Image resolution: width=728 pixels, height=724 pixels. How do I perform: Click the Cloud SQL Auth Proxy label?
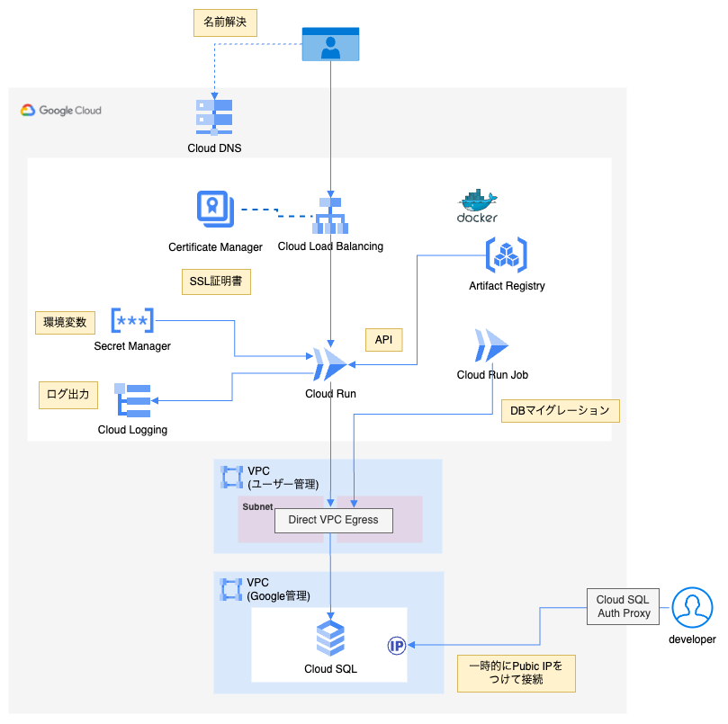click(622, 605)
